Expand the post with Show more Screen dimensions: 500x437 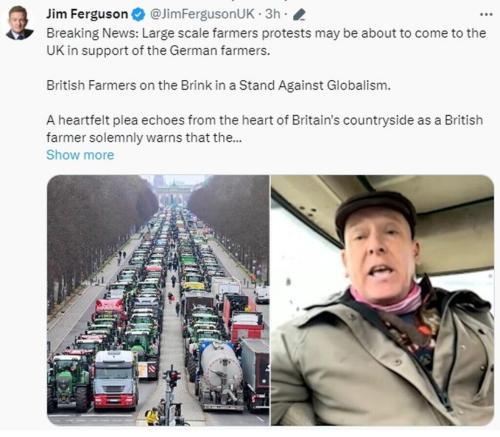(80, 155)
